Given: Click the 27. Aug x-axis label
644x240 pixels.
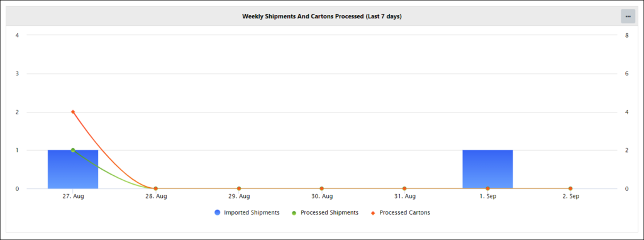Looking at the screenshot, I should (73, 197).
